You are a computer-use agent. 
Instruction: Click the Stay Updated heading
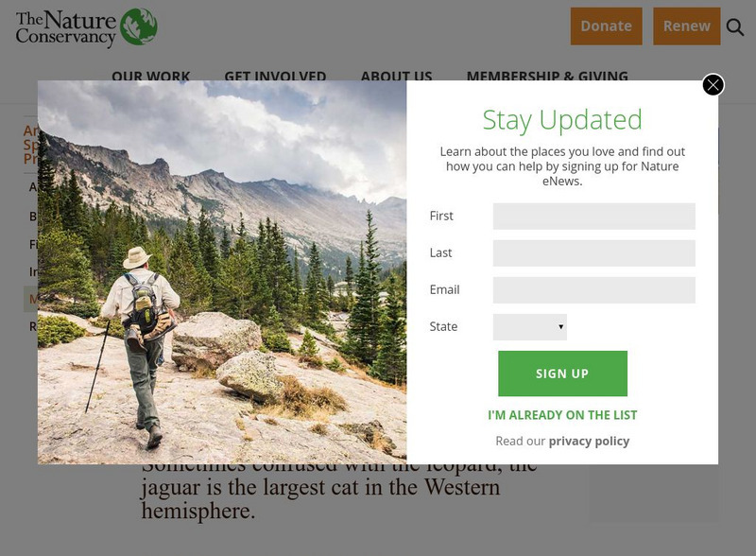(562, 120)
